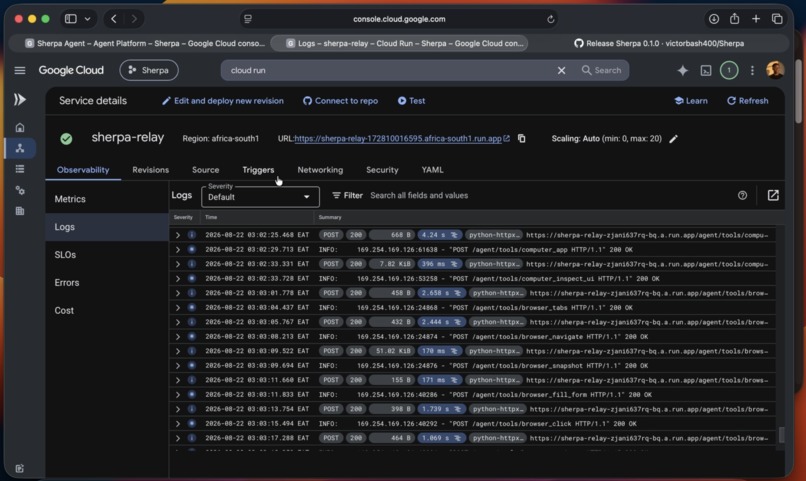Viewport: 806px width, 481px height.
Task: Open the user account avatar
Action: 775,70
